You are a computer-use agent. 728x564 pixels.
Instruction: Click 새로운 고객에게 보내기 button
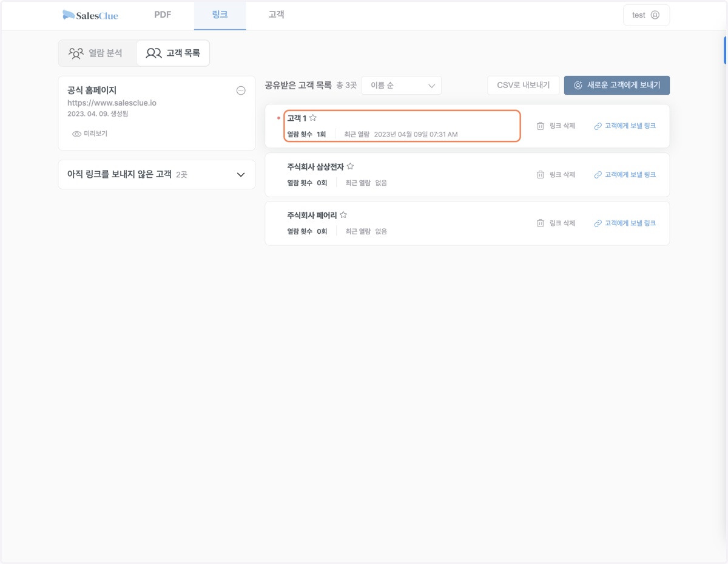tap(616, 86)
